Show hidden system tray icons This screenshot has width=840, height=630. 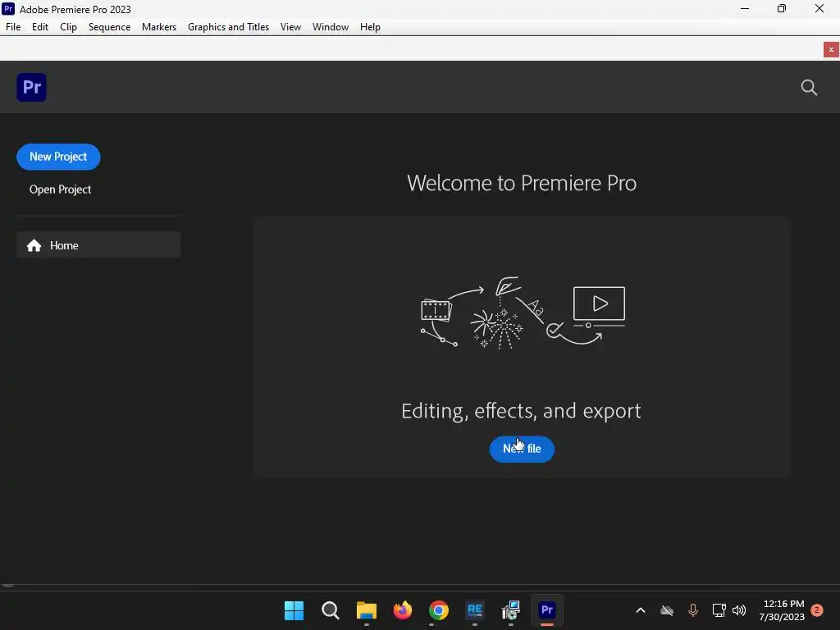click(x=640, y=610)
